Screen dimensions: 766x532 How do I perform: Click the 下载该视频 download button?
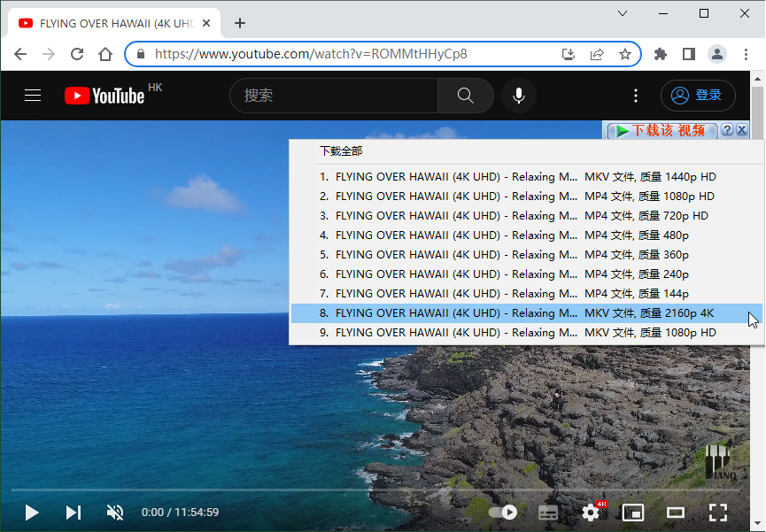662,130
